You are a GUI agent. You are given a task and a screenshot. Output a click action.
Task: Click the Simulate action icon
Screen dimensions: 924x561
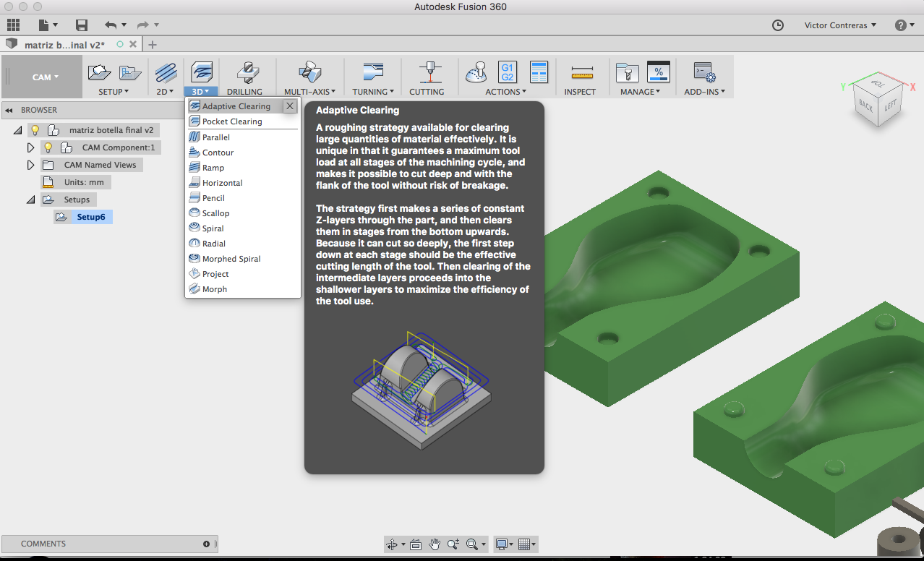[476, 72]
